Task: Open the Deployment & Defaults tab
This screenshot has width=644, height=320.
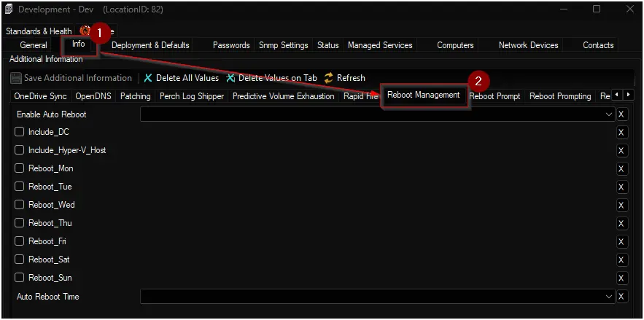Action: click(x=150, y=45)
